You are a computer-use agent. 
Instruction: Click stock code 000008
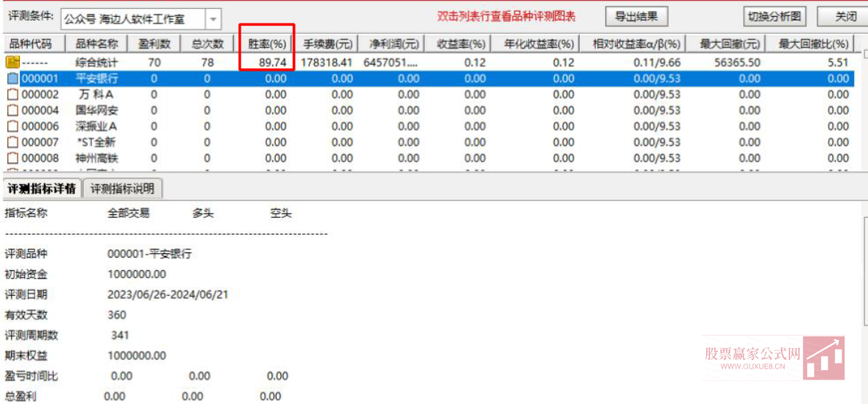pos(40,159)
